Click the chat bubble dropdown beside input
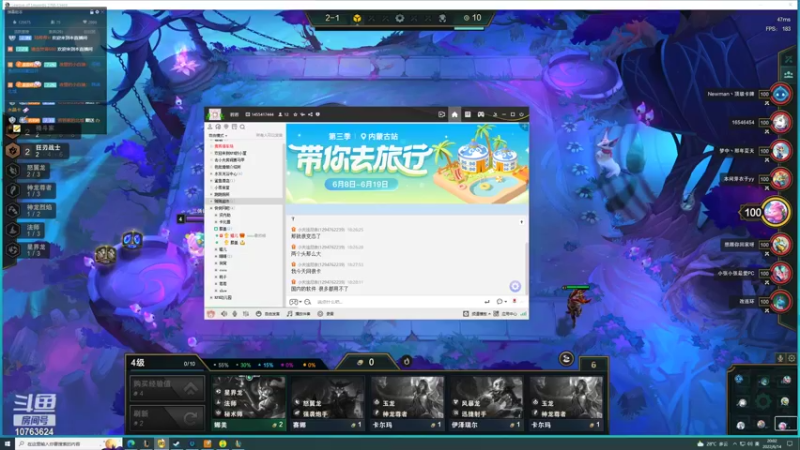 tap(501, 302)
